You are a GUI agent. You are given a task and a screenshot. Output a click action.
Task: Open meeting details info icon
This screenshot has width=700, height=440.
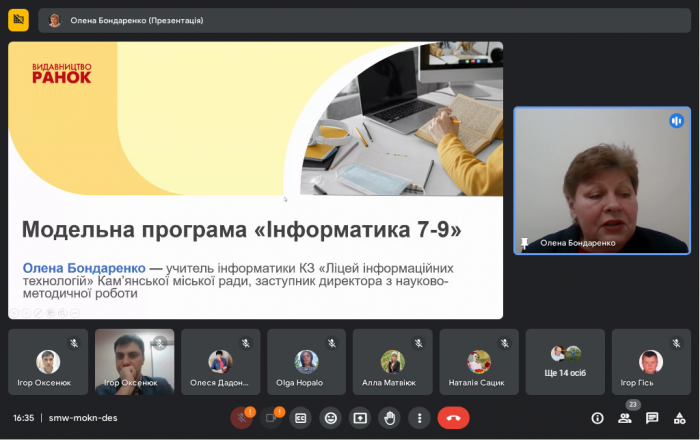597,418
